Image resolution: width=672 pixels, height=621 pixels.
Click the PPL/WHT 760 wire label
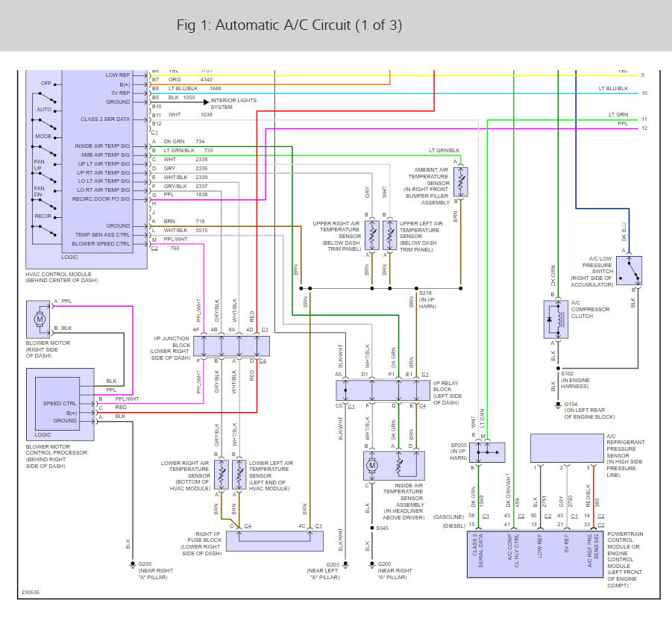[175, 243]
